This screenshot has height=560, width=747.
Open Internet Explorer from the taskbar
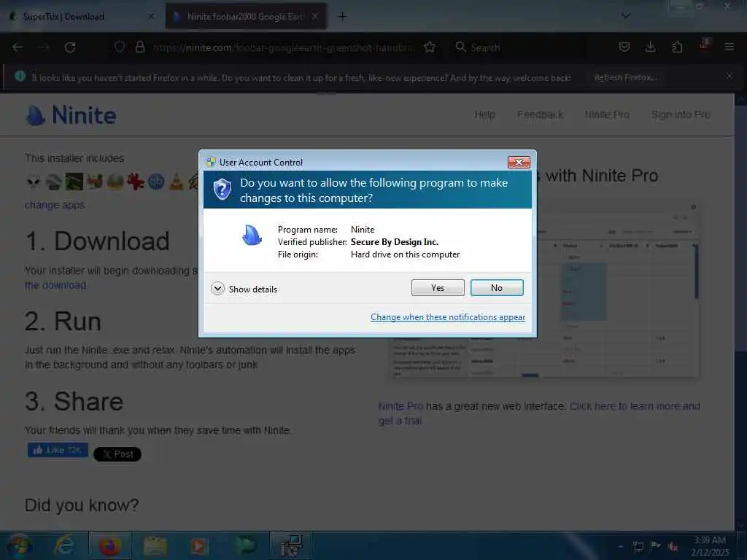pyautogui.click(x=65, y=545)
